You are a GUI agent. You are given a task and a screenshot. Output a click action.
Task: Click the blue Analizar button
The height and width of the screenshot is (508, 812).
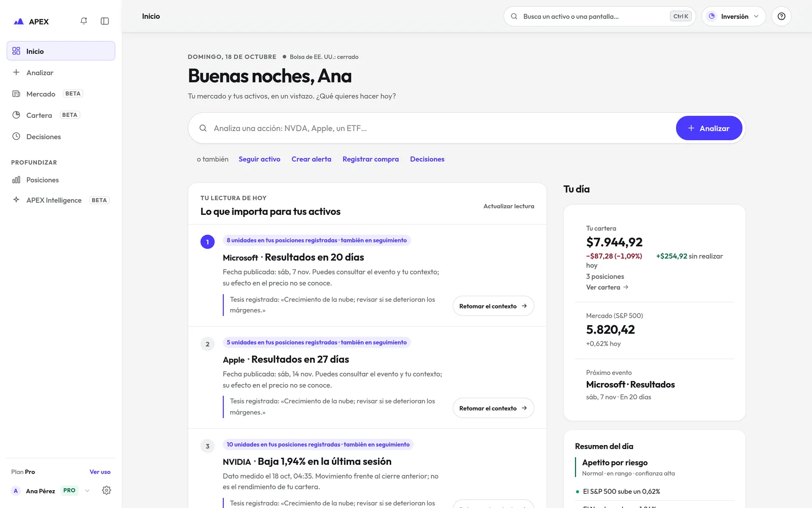pos(709,128)
